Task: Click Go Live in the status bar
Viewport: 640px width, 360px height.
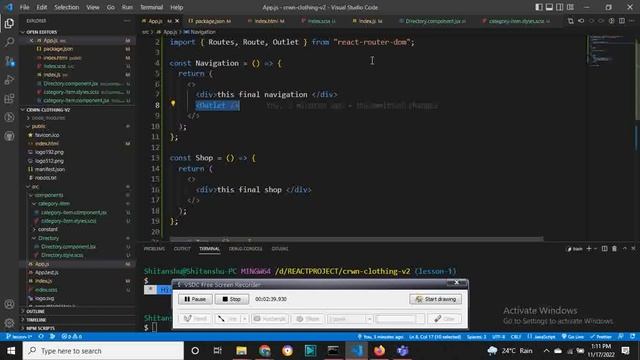Action: pyautogui.click(x=573, y=337)
